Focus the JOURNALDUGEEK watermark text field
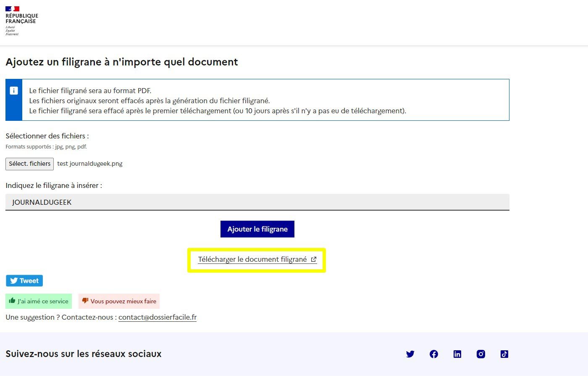 pyautogui.click(x=257, y=202)
